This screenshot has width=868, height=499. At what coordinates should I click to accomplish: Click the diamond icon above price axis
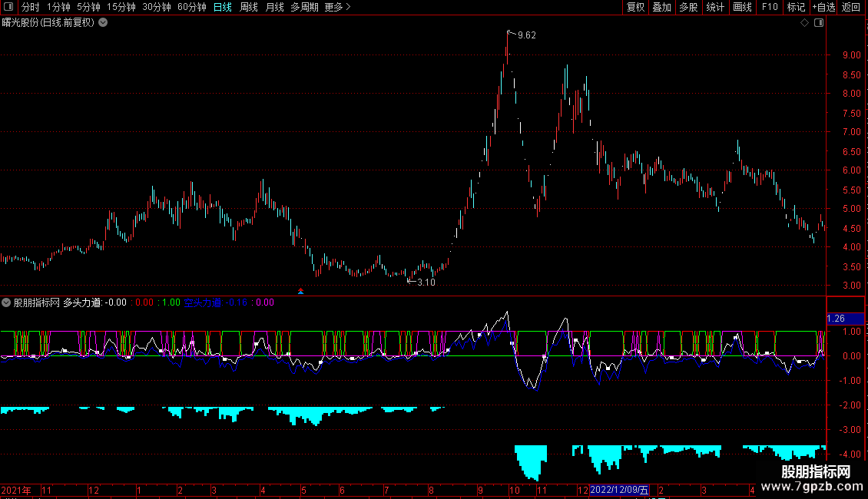805,23
